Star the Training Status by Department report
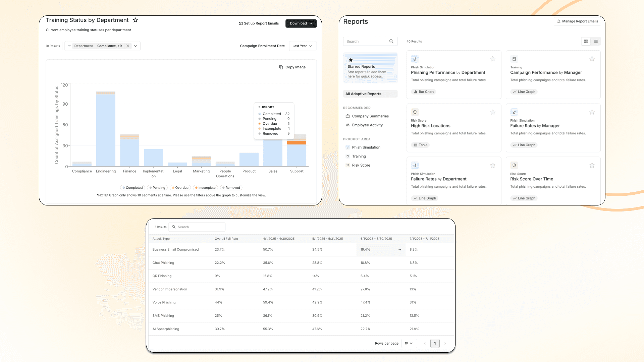This screenshot has width=644, height=362. pyautogui.click(x=135, y=20)
